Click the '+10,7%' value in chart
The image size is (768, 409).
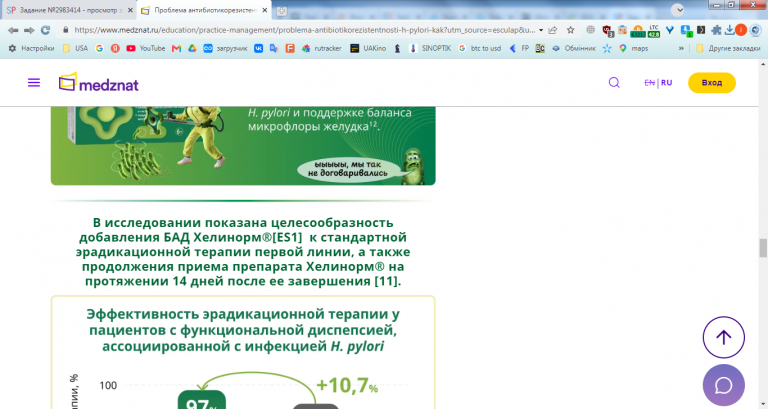pyautogui.click(x=347, y=385)
